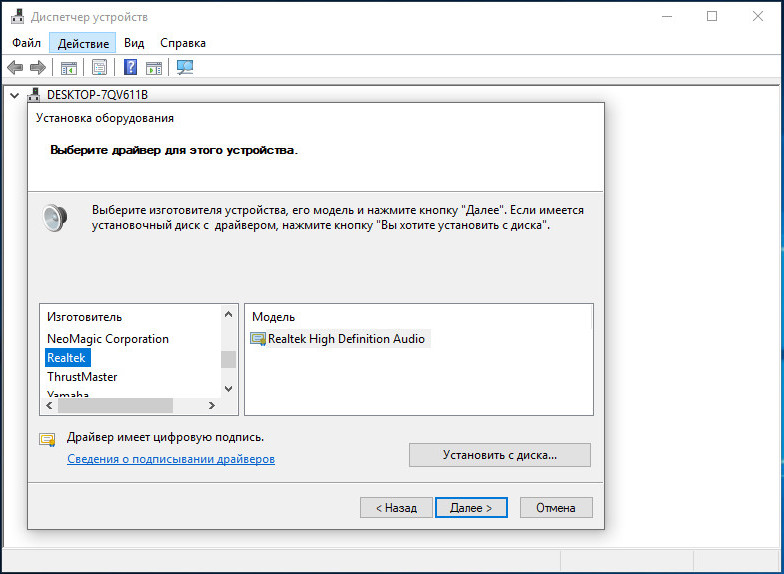Viewport: 784px width, 574px height.
Task: Select NeoMagic Corporation manufacturer
Action: tap(108, 339)
